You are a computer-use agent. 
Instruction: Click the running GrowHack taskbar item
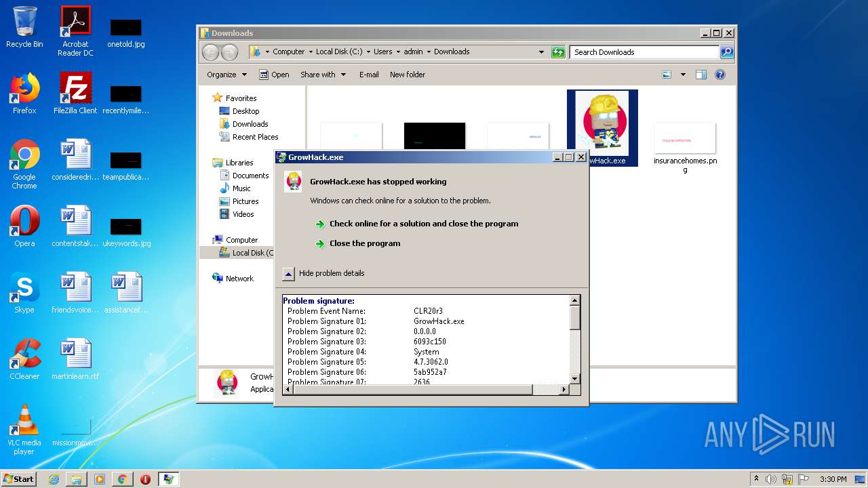[x=168, y=479]
